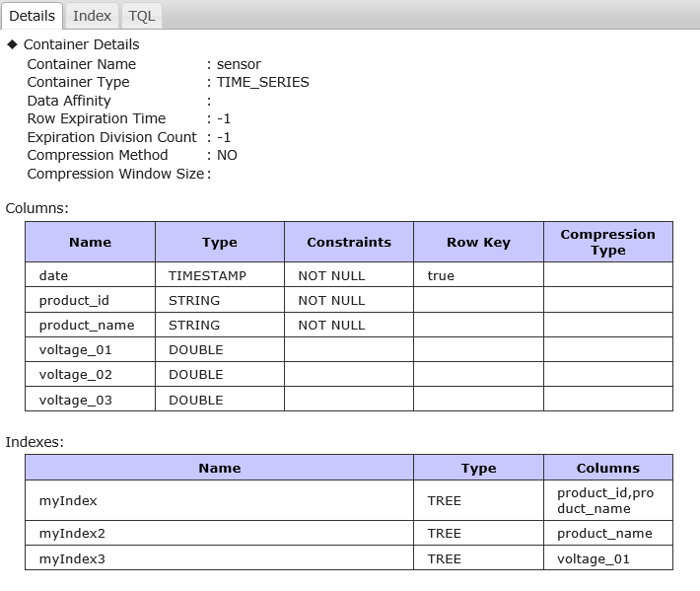Image resolution: width=700 pixels, height=591 pixels.
Task: Select the date column name cell
Action: (54, 275)
